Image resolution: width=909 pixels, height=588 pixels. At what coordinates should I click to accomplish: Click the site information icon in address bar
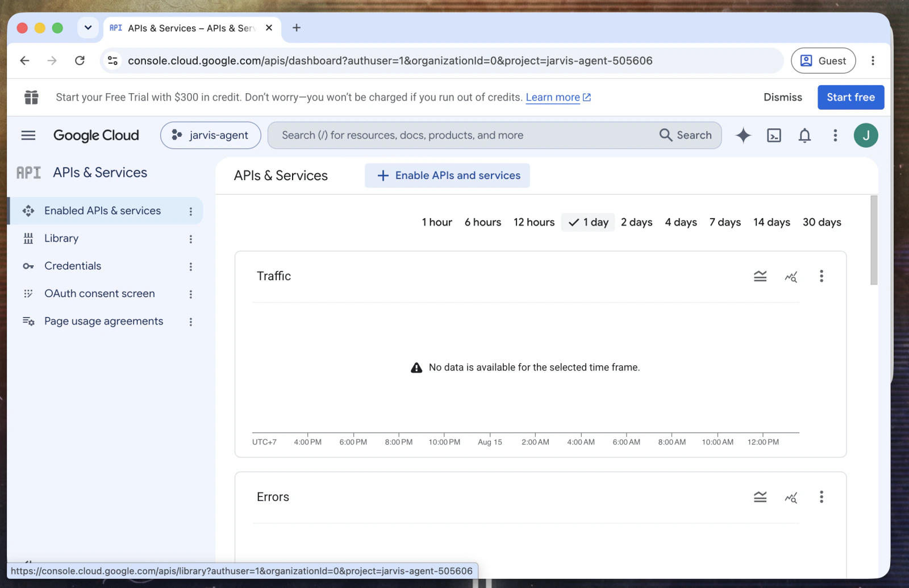pyautogui.click(x=113, y=61)
